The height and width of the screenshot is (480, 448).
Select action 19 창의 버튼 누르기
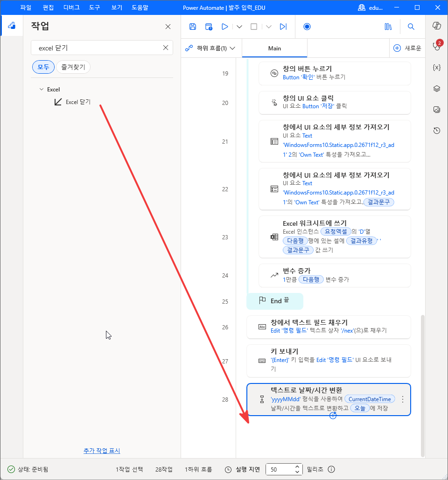(335, 73)
